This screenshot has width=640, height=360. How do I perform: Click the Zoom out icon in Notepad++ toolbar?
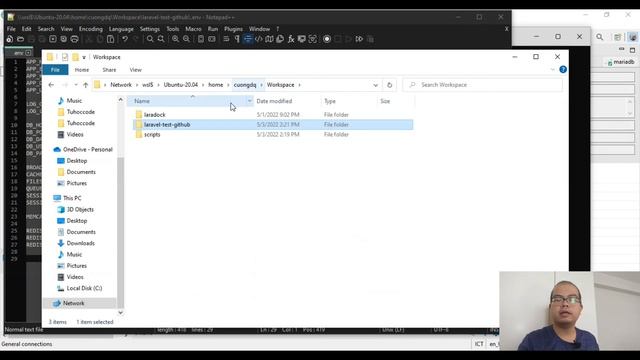tap(187, 39)
